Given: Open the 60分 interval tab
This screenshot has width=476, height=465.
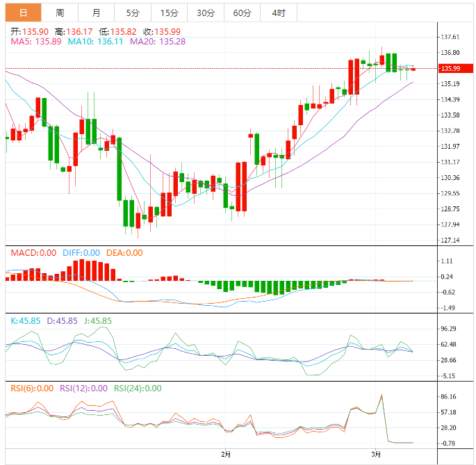Looking at the screenshot, I should click(x=243, y=13).
